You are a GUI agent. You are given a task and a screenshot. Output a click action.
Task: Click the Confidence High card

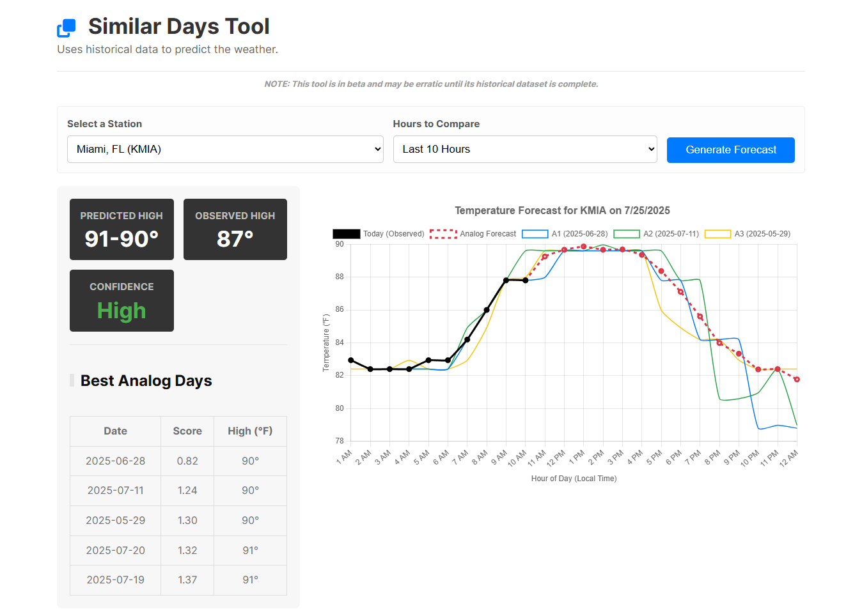tap(121, 300)
